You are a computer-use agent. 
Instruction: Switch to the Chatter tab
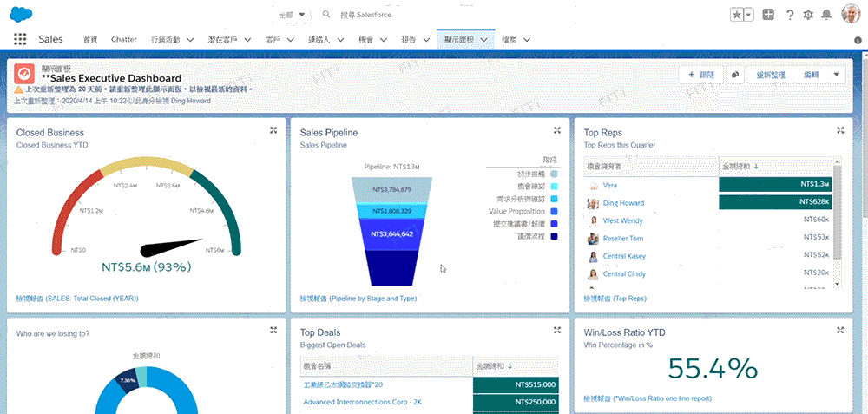coord(123,39)
